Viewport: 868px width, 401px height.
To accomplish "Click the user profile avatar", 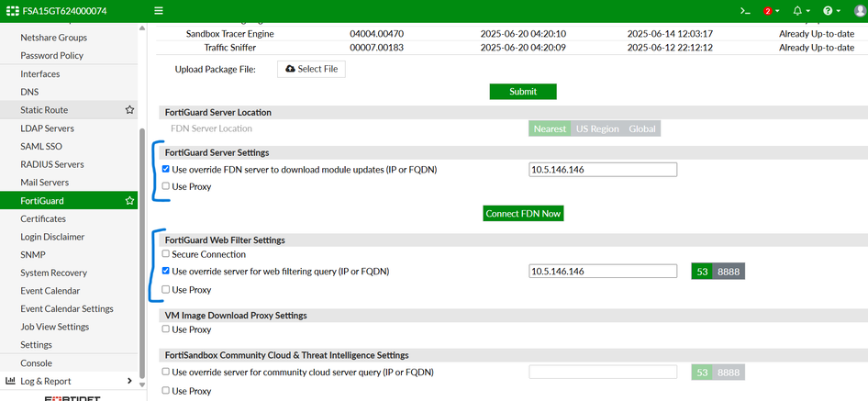I will pos(860,11).
